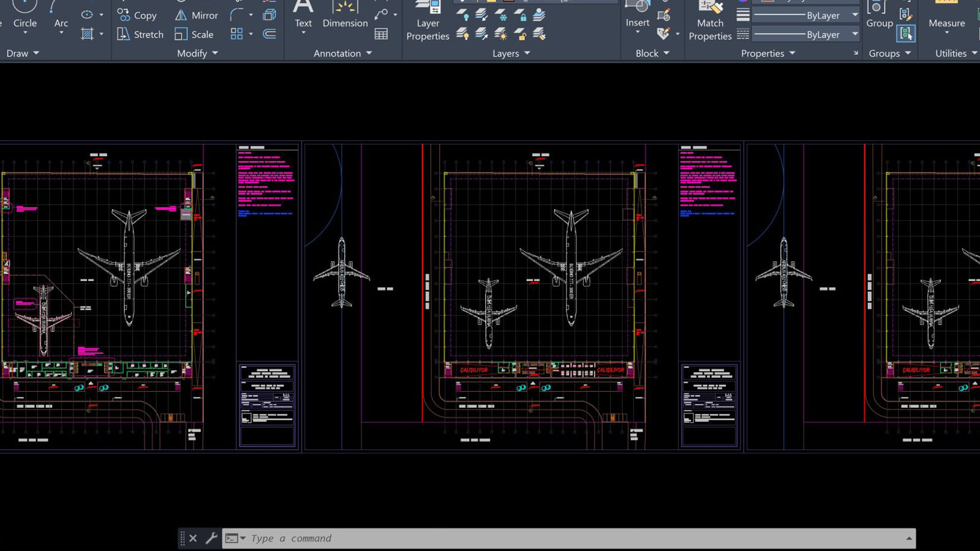Click the Match Properties tool
The image size is (980, 551).
710,23
